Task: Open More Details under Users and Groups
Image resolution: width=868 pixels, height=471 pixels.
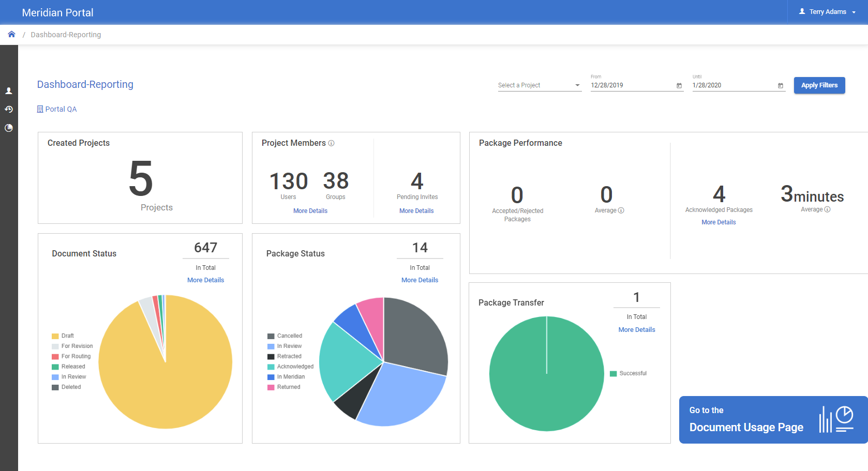Action: click(x=310, y=211)
